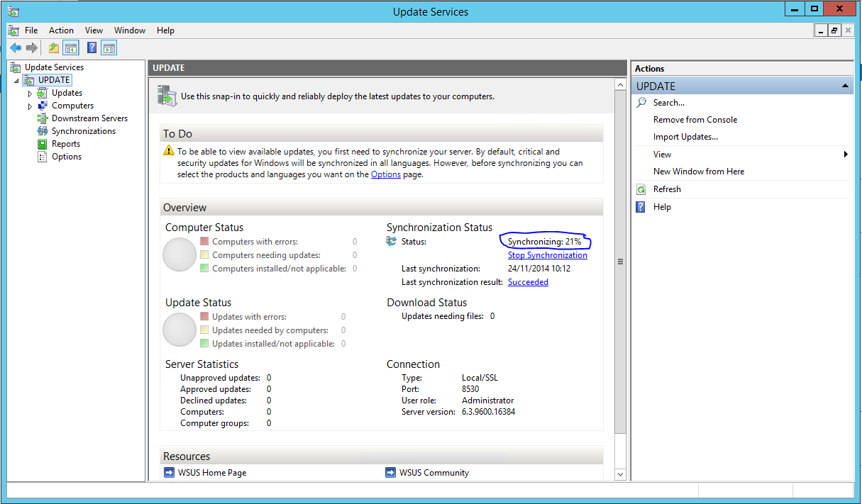Click the Computers node icon in the tree
862x504 pixels.
click(x=43, y=106)
